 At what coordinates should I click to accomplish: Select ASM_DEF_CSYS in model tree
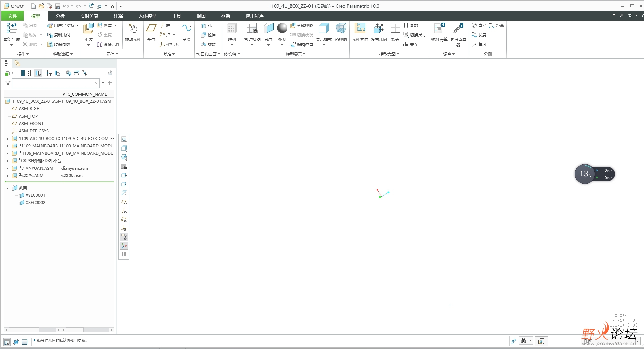[x=30, y=131]
